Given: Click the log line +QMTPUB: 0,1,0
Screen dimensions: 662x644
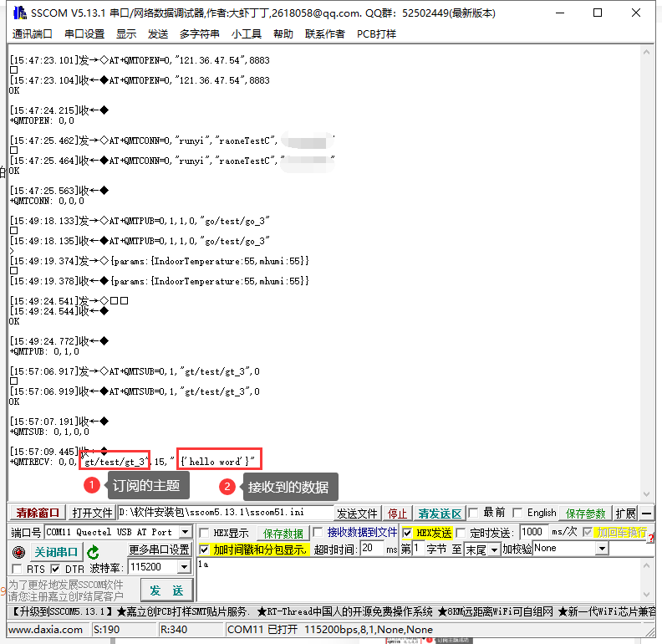Looking at the screenshot, I should (44, 351).
